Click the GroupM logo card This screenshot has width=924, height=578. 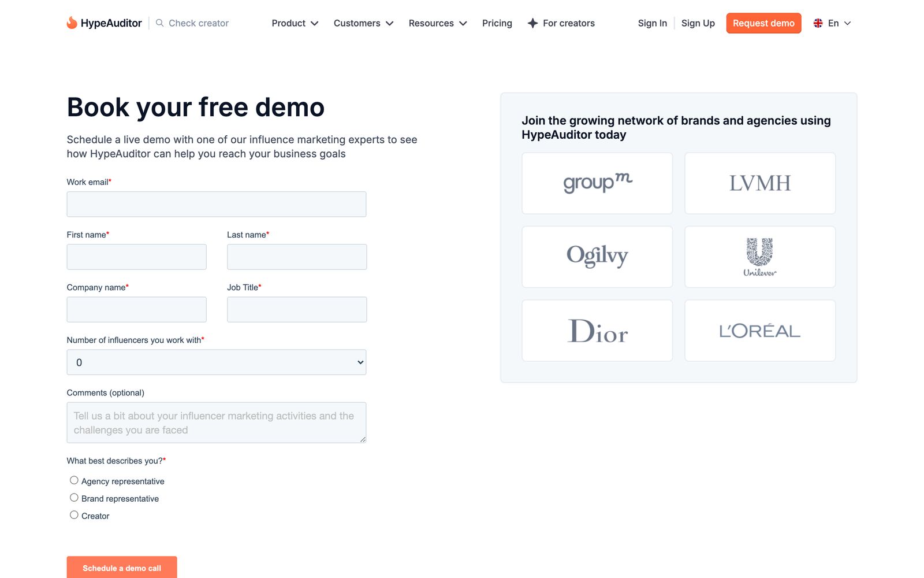[597, 183]
